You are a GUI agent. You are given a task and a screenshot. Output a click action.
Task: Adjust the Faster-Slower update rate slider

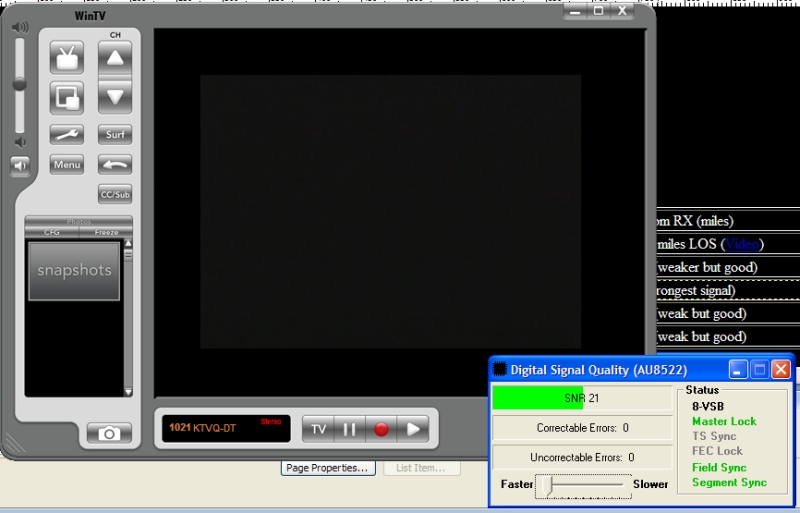pyautogui.click(x=548, y=485)
